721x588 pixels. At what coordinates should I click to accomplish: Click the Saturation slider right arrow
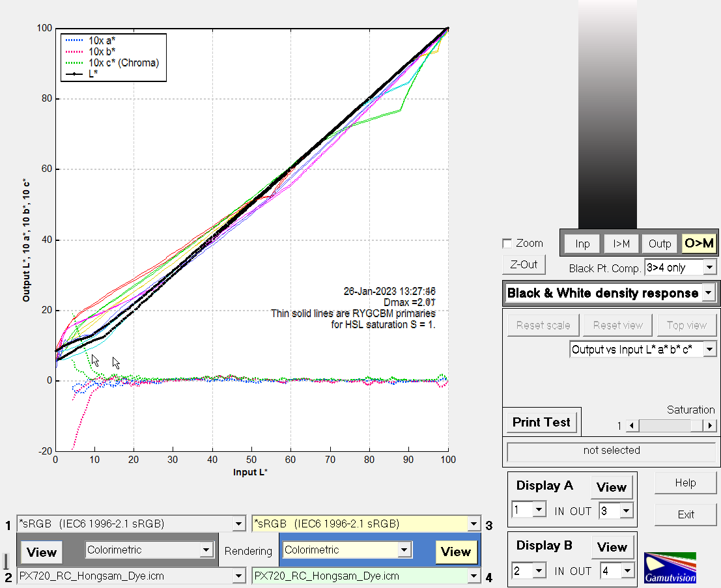click(x=710, y=426)
